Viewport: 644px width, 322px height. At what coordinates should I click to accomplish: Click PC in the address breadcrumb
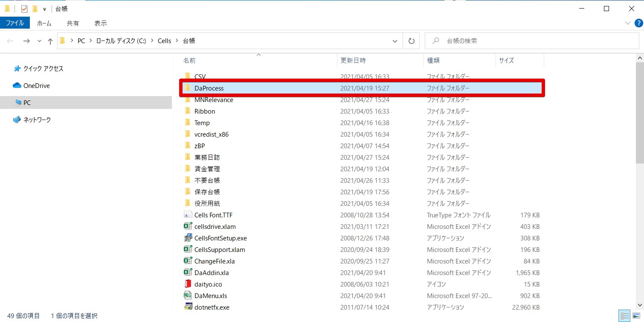(x=81, y=41)
